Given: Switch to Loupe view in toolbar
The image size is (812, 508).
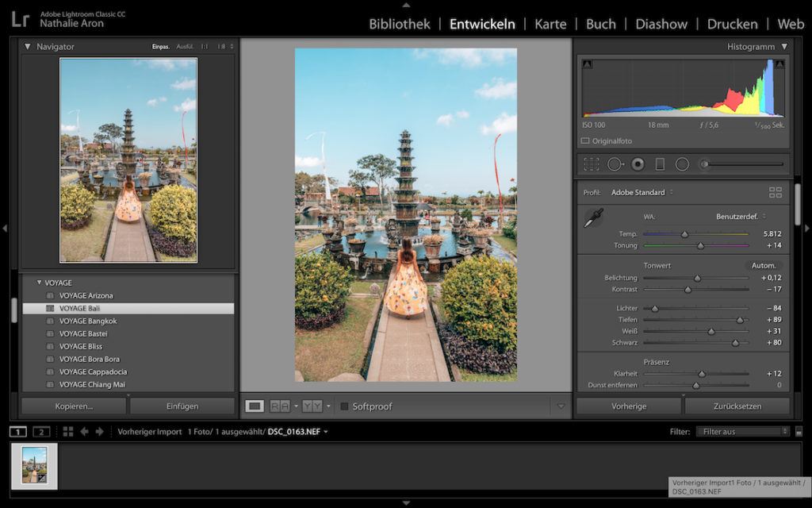Looking at the screenshot, I should pos(255,406).
